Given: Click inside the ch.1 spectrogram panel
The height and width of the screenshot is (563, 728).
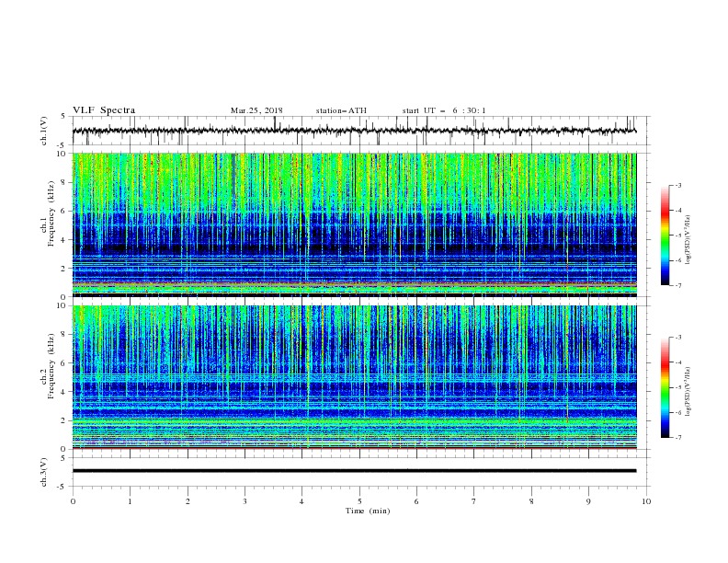Looking at the screenshot, I should (354, 224).
